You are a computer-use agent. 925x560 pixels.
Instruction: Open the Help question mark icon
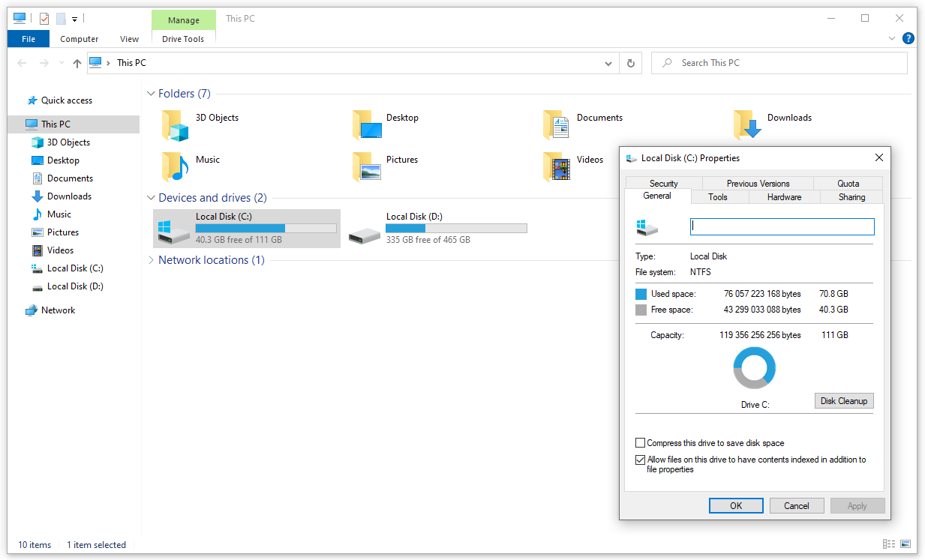(908, 38)
